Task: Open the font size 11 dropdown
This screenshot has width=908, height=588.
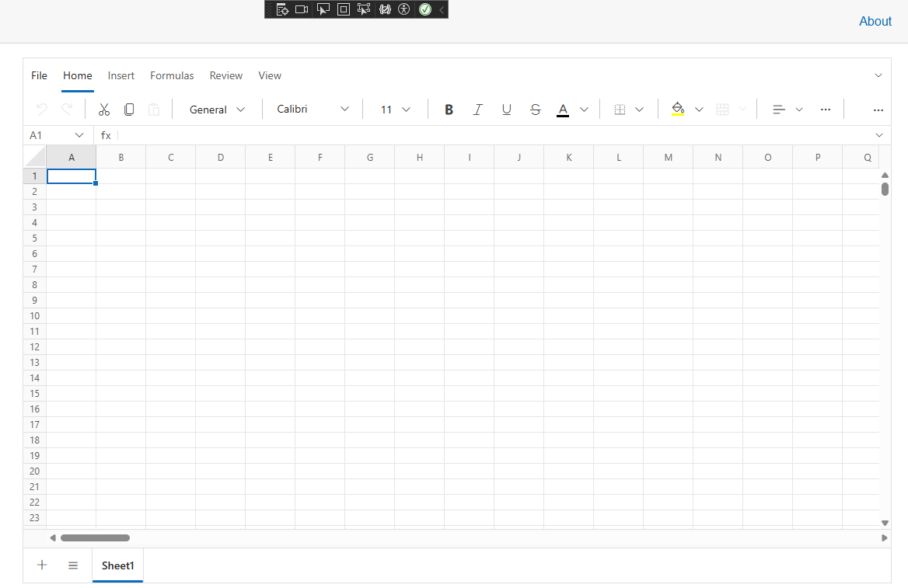Action: click(x=396, y=110)
